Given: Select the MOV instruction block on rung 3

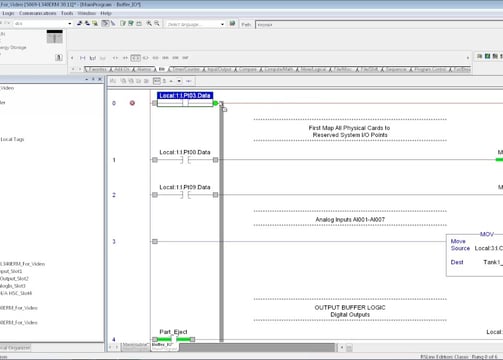Looking at the screenshot, I should coord(475,254).
